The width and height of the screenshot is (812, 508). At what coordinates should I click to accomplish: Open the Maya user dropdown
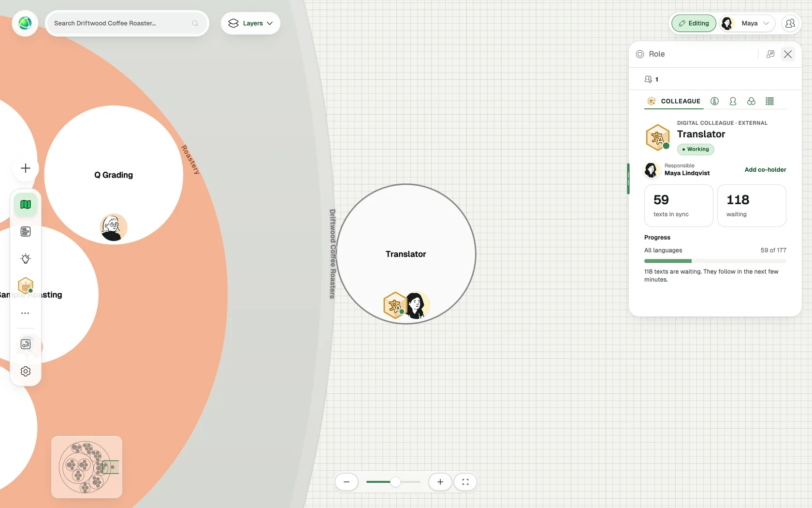click(x=747, y=23)
